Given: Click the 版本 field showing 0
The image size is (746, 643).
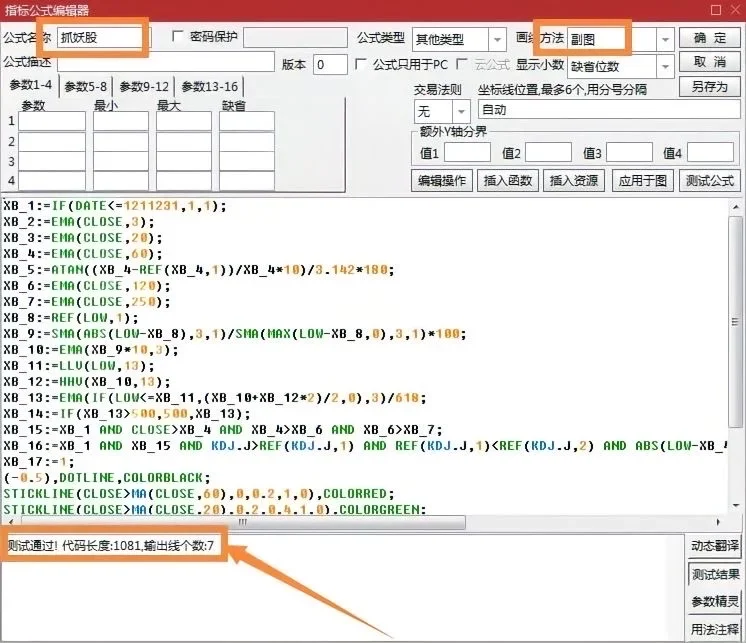Looking at the screenshot, I should tap(330, 64).
